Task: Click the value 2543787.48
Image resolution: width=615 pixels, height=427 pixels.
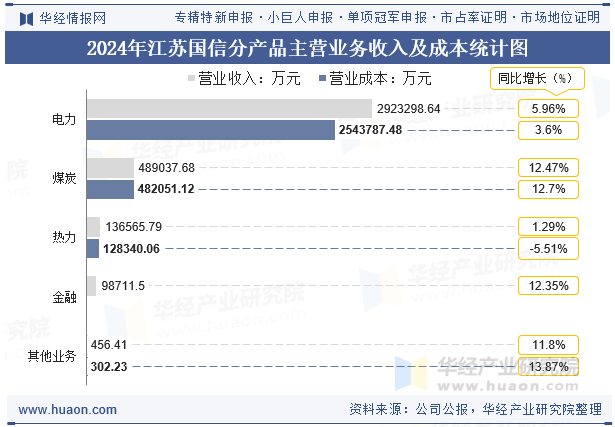Action: pos(370,130)
